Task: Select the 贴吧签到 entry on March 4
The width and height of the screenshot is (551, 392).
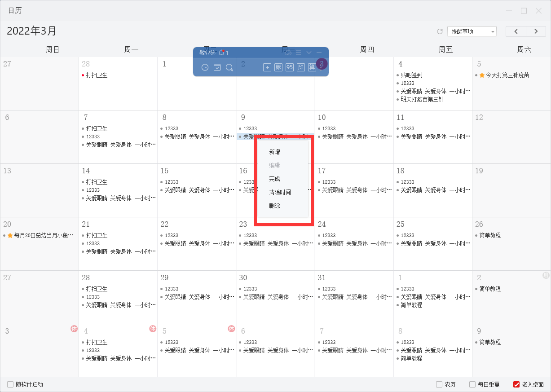Action: pyautogui.click(x=411, y=75)
